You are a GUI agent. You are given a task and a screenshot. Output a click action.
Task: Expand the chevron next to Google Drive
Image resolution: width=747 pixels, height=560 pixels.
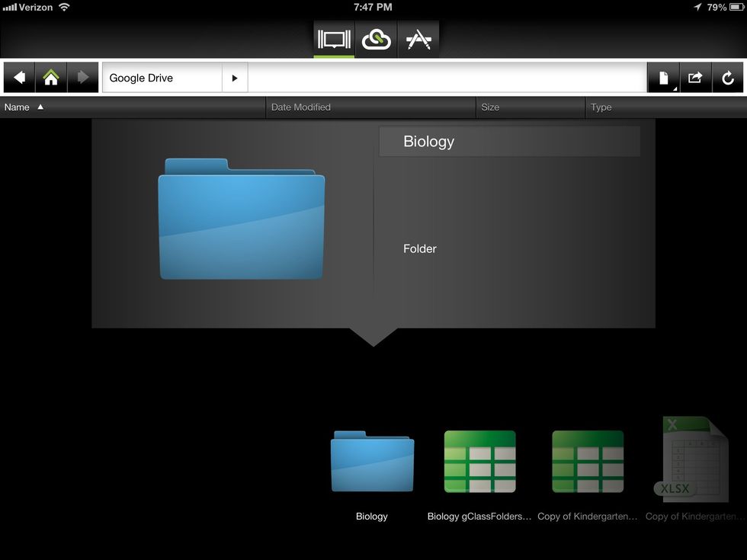click(235, 77)
